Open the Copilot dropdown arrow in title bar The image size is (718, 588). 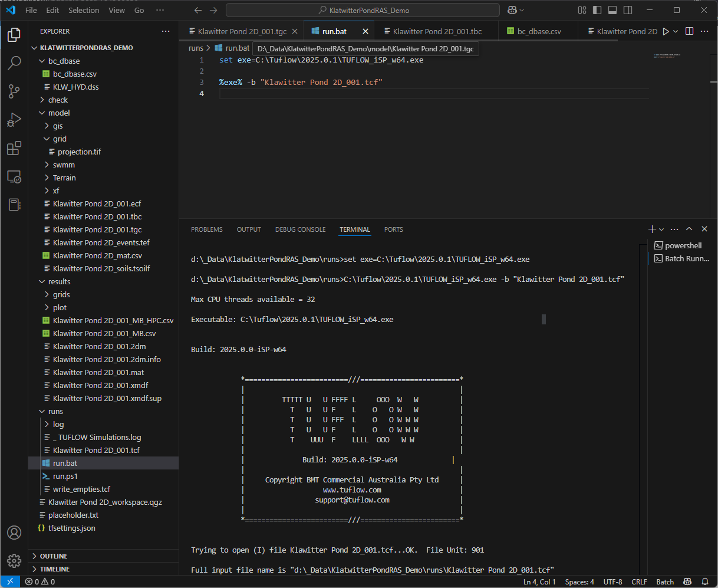point(522,10)
